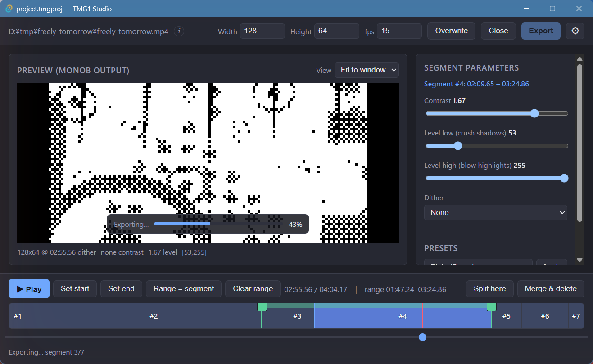Select segment #4 on the timeline
This screenshot has width=593, height=364.
point(403,316)
